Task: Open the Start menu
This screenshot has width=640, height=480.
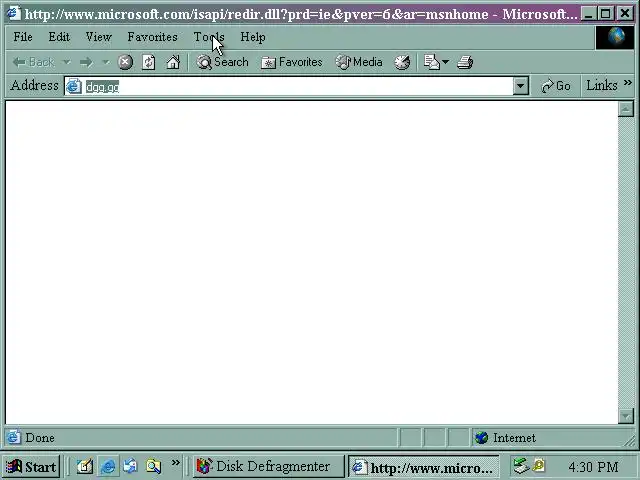Action: pos(32,466)
